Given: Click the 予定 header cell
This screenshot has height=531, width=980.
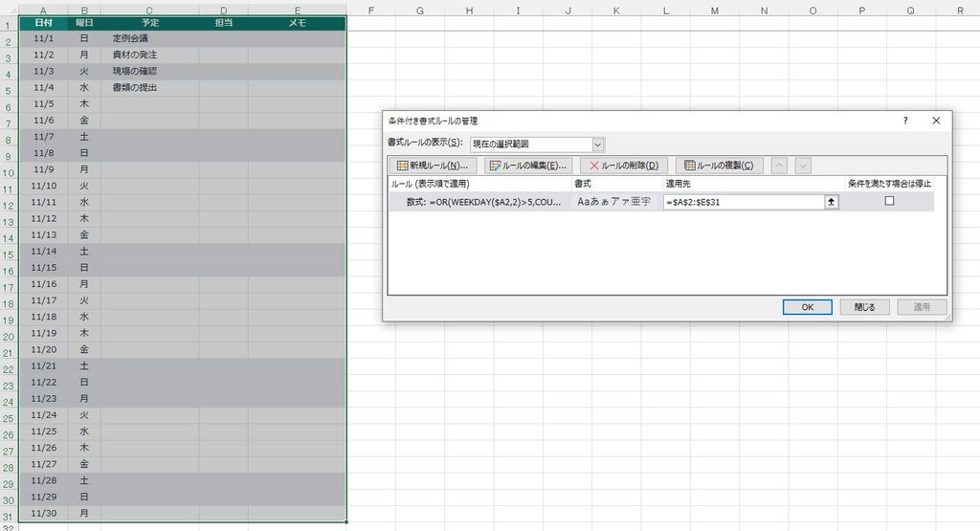Looking at the screenshot, I should (x=149, y=23).
